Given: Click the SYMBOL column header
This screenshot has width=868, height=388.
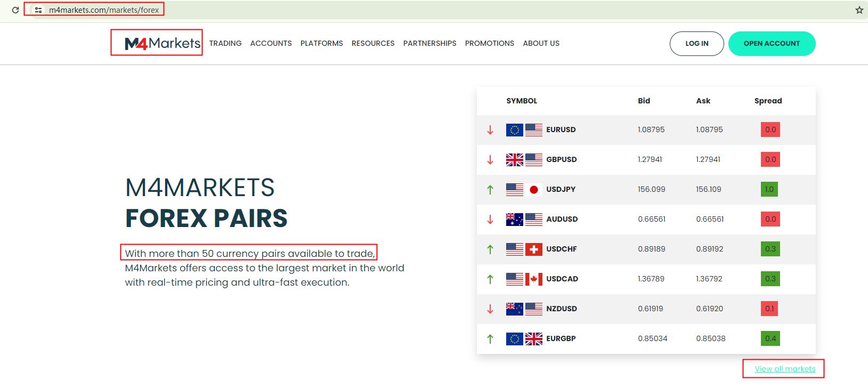Looking at the screenshot, I should coord(522,101).
